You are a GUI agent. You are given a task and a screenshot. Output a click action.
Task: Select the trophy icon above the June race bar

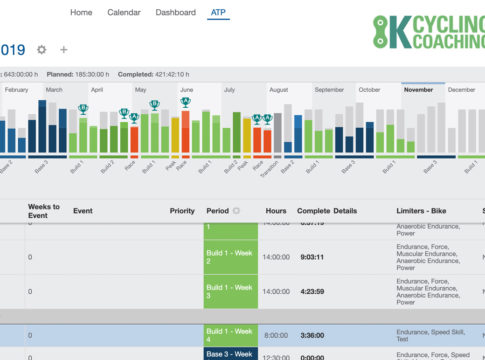(186, 102)
